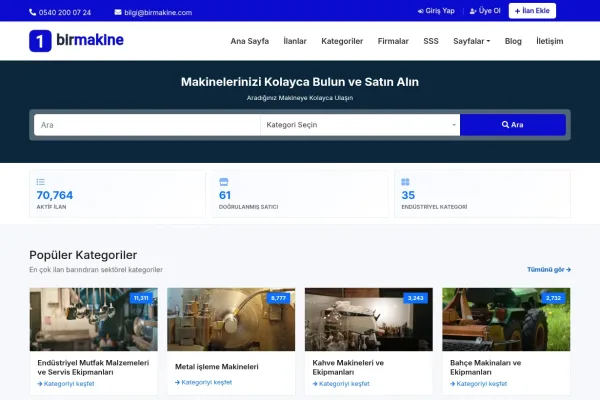Open Metal işleme Makineleri category image
The width and height of the screenshot is (600, 400).
pos(231,319)
